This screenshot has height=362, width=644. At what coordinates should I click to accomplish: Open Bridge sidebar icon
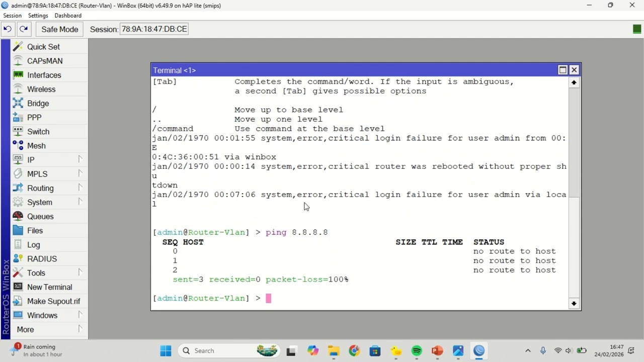[x=18, y=103]
